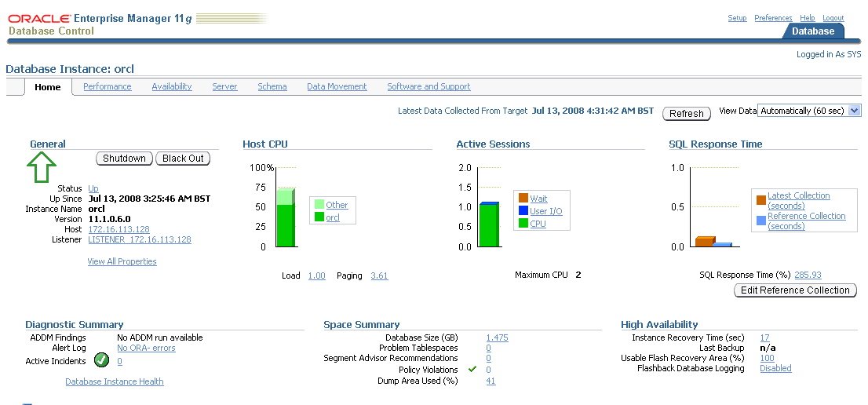Open the Software and Support tab
868x405 pixels.
click(x=429, y=86)
